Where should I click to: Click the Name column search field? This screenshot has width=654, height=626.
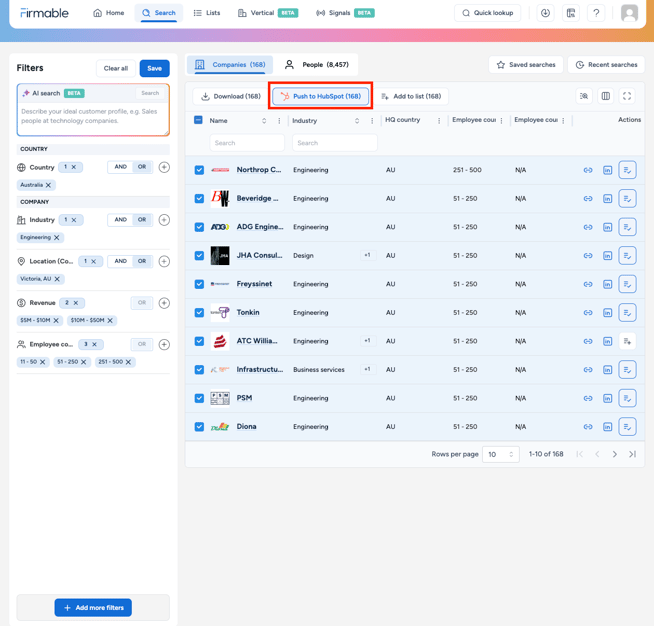click(x=247, y=143)
